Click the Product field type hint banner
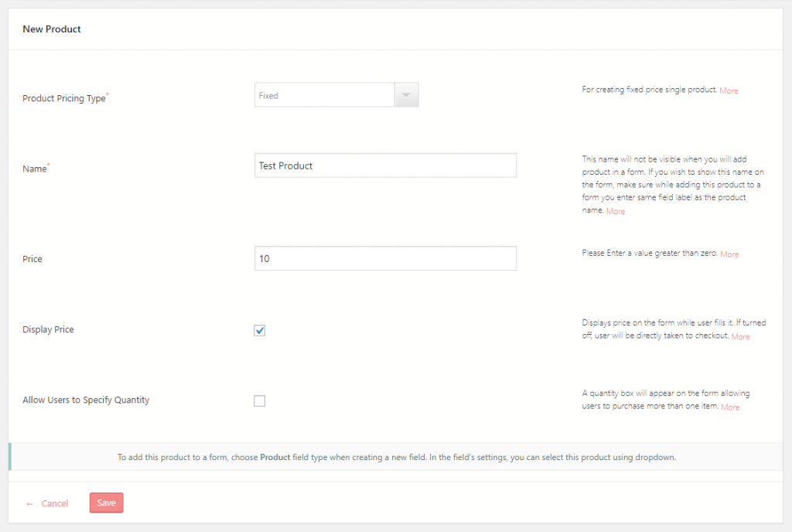This screenshot has width=792, height=532. coord(396,457)
